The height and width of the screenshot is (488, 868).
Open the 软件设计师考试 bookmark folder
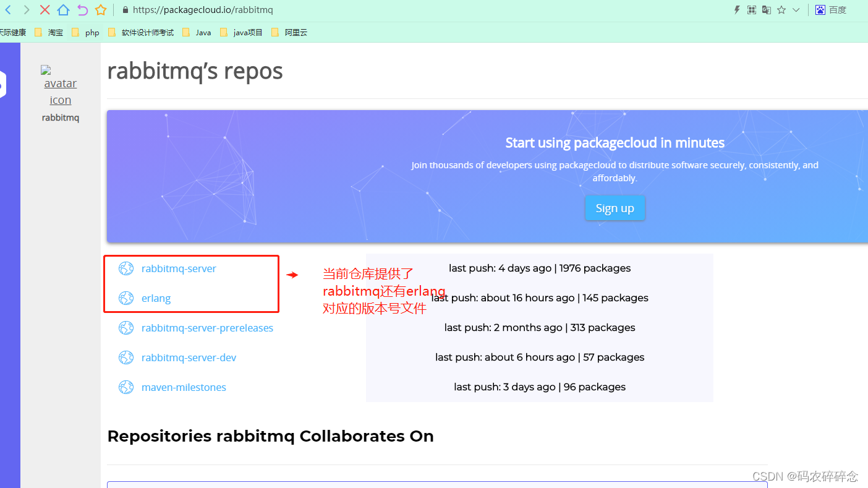(148, 32)
